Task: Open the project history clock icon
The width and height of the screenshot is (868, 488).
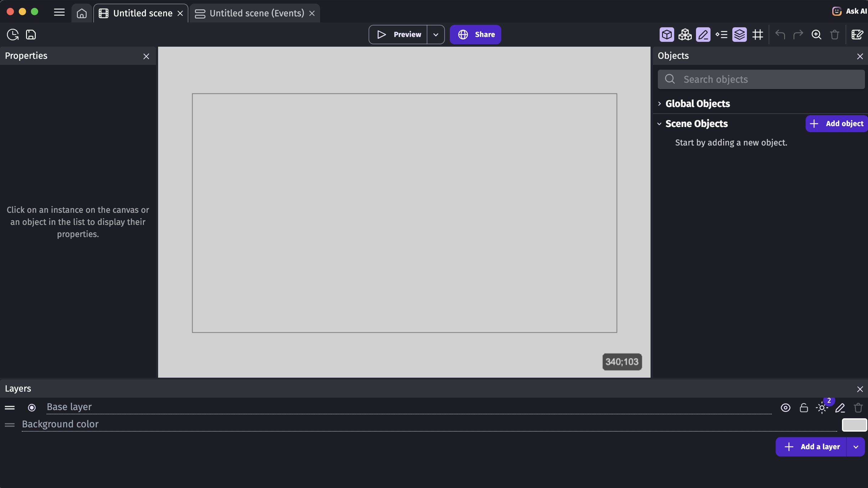Action: [13, 34]
